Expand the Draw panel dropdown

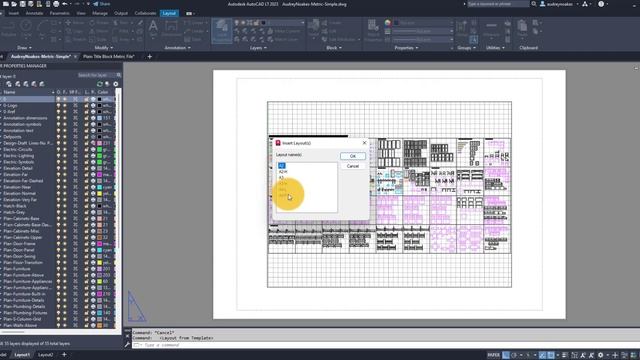tap(24, 48)
